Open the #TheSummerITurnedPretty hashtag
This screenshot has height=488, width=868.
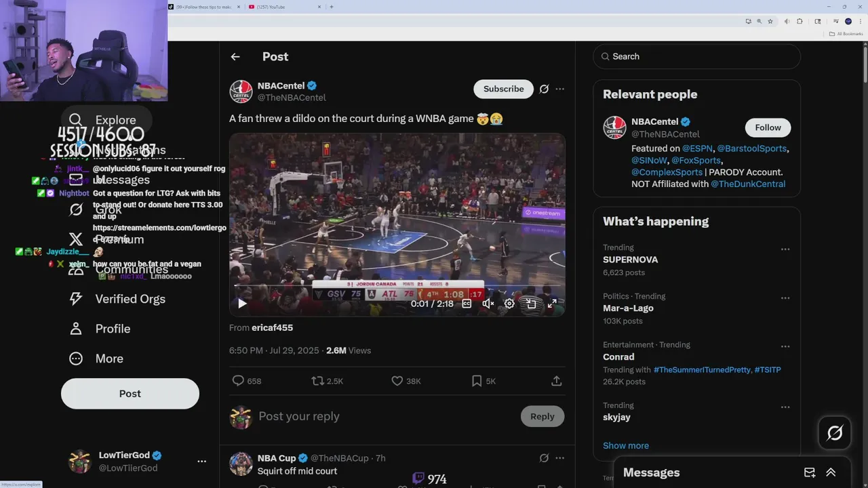tap(702, 370)
